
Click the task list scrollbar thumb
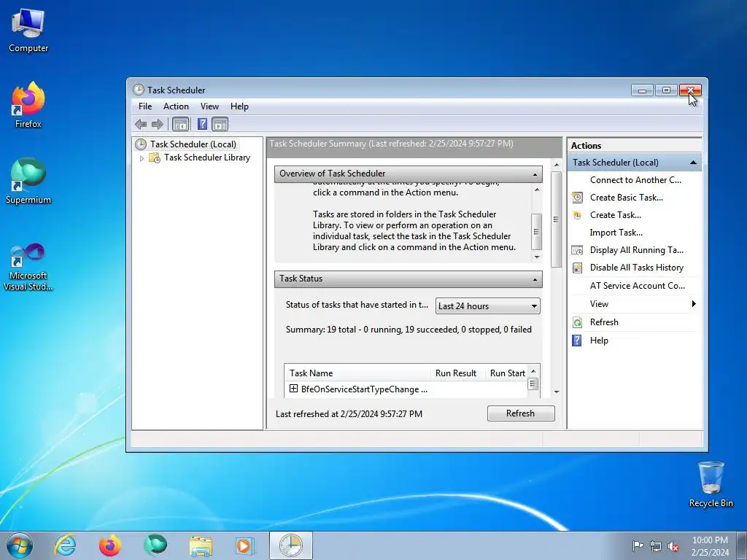click(533, 384)
